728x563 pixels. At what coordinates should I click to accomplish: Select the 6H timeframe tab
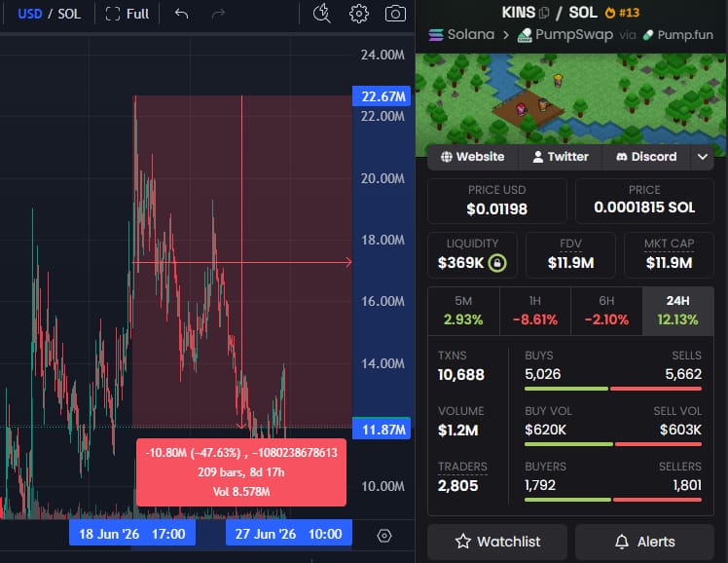(606, 311)
